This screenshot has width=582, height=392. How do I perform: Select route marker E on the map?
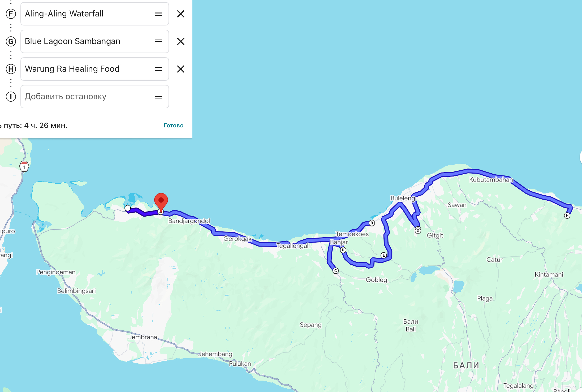383,255
